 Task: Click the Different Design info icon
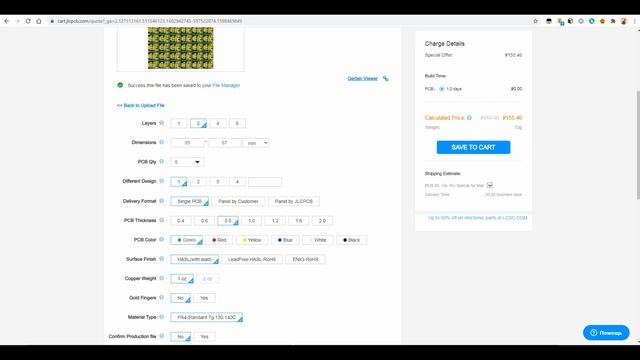[x=162, y=181]
